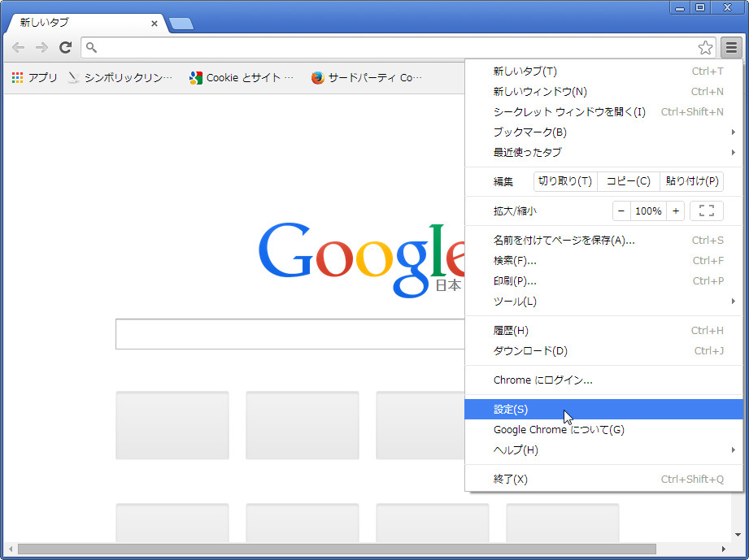Image resolution: width=749 pixels, height=560 pixels.
Task: Select 名前を付けてページを保存(A)...
Action: (x=603, y=240)
